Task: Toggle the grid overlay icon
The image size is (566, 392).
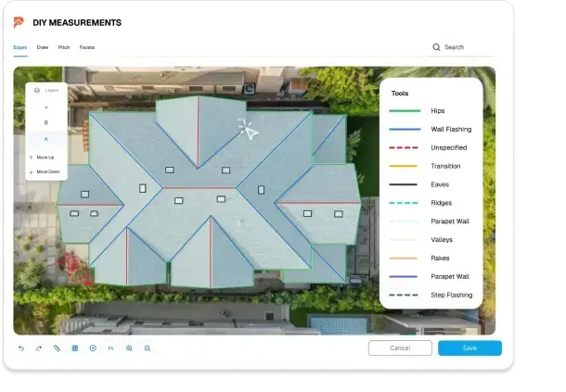Action: [75, 348]
